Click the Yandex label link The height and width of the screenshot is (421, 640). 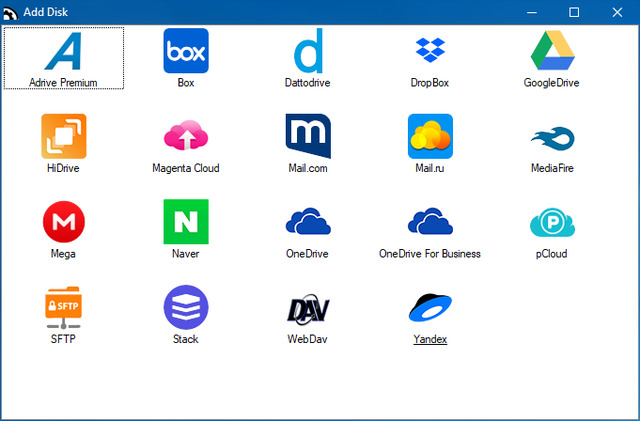(430, 339)
